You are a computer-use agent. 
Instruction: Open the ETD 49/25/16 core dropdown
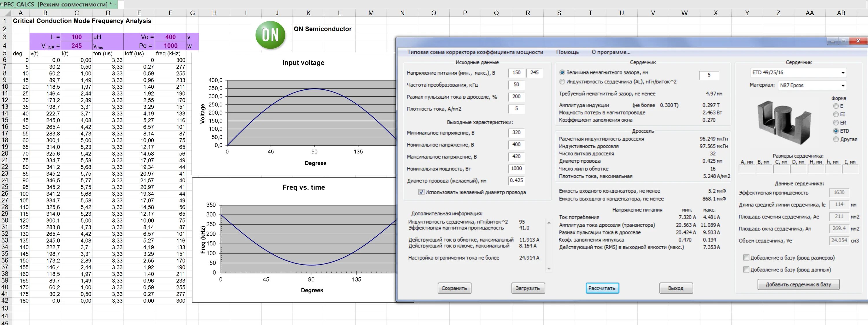pyautogui.click(x=843, y=73)
